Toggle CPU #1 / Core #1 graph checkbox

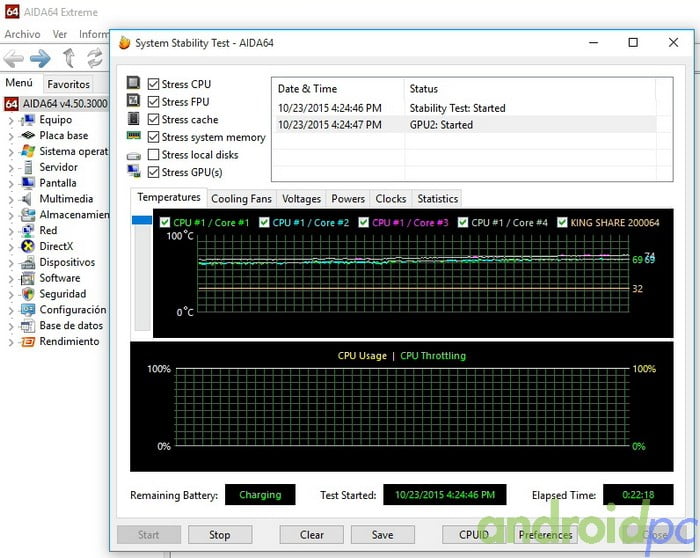[x=165, y=222]
